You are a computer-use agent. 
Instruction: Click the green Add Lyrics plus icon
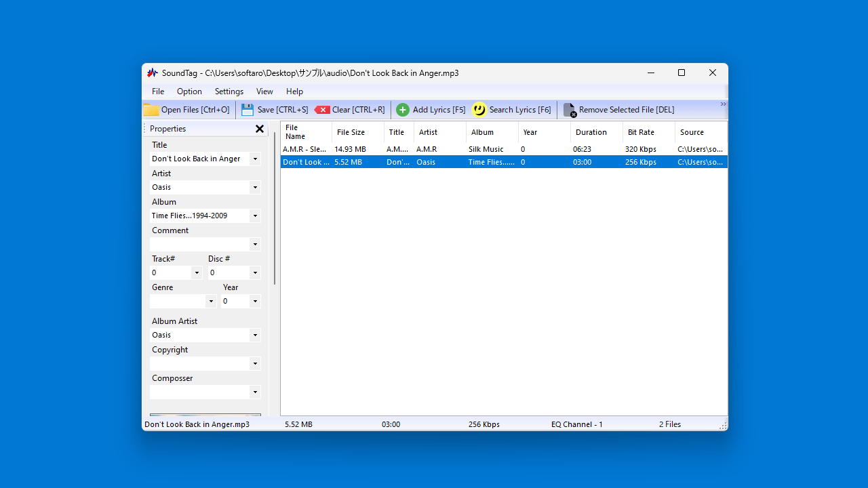pyautogui.click(x=403, y=110)
